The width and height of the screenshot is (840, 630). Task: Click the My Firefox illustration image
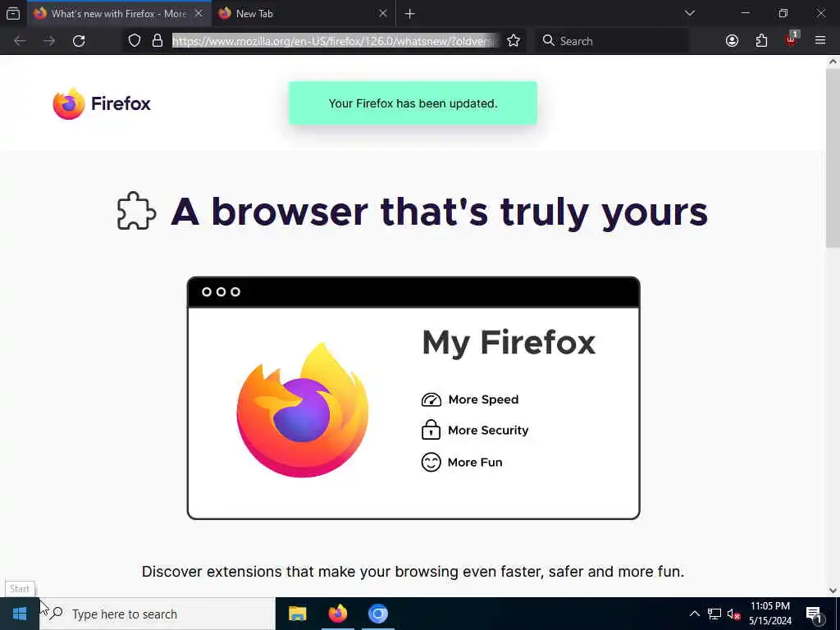413,398
